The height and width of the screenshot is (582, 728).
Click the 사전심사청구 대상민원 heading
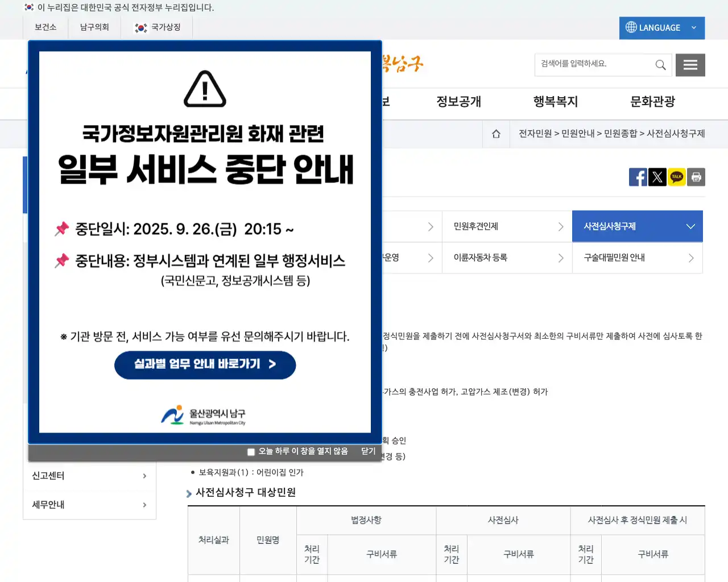point(246,493)
